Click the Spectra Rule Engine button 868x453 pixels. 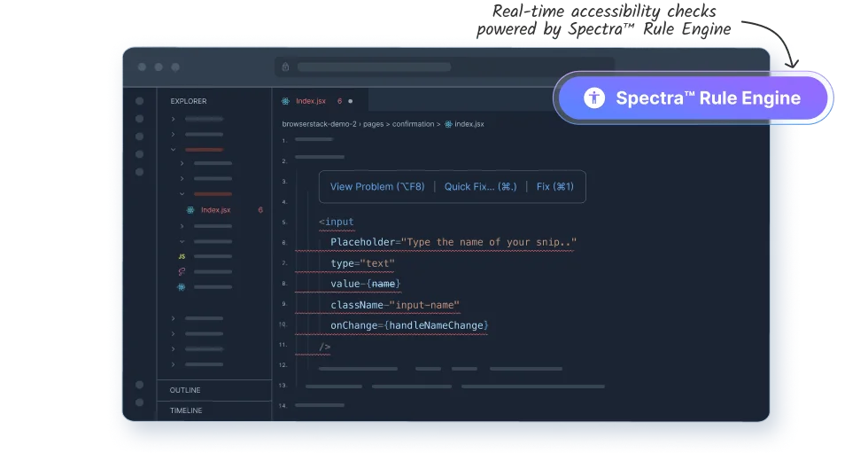[x=693, y=98]
